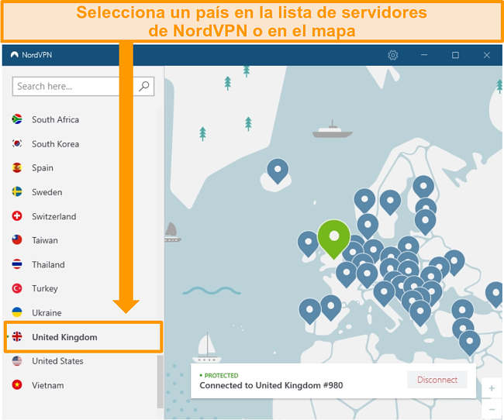Click the Sweden map pin
The height and width of the screenshot is (420, 504).
[390, 201]
